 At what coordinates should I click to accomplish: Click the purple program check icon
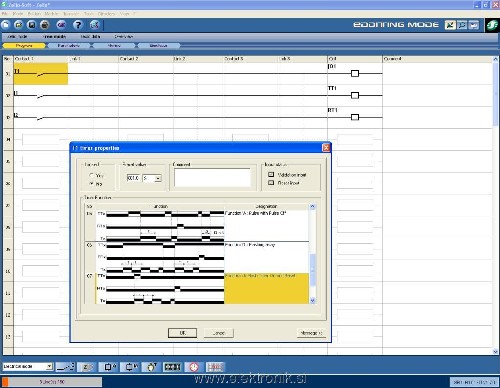point(61,25)
